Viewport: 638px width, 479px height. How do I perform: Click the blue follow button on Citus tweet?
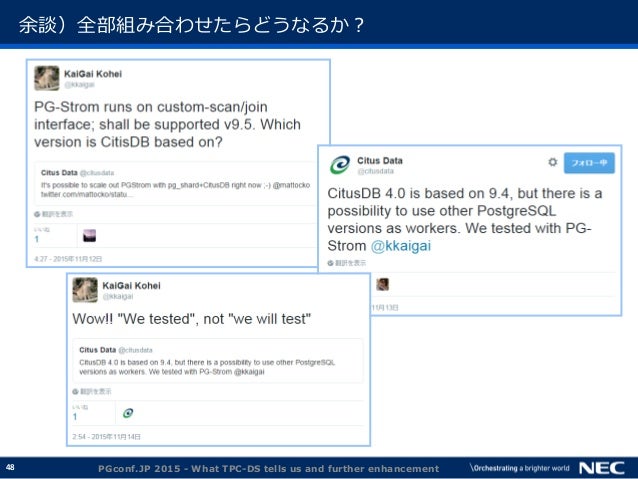[x=589, y=163]
